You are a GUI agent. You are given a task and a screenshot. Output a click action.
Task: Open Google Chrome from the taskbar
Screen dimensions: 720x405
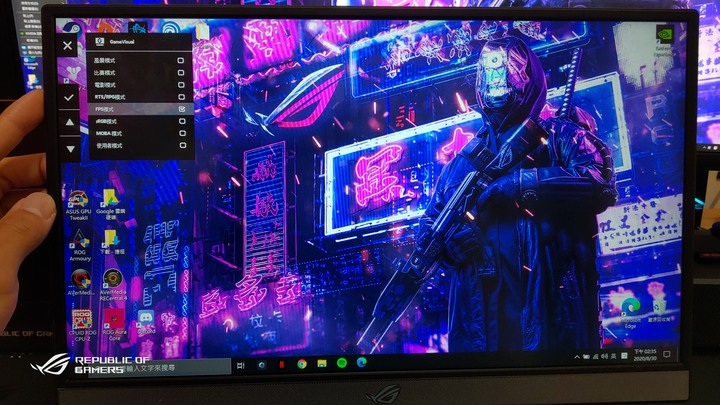302,364
